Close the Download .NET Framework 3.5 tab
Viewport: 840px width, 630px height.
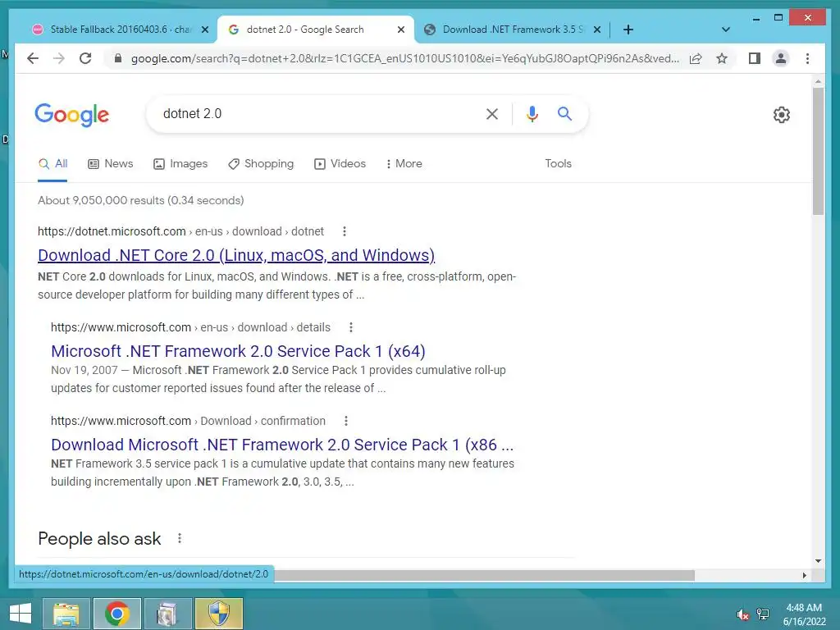[x=597, y=30]
